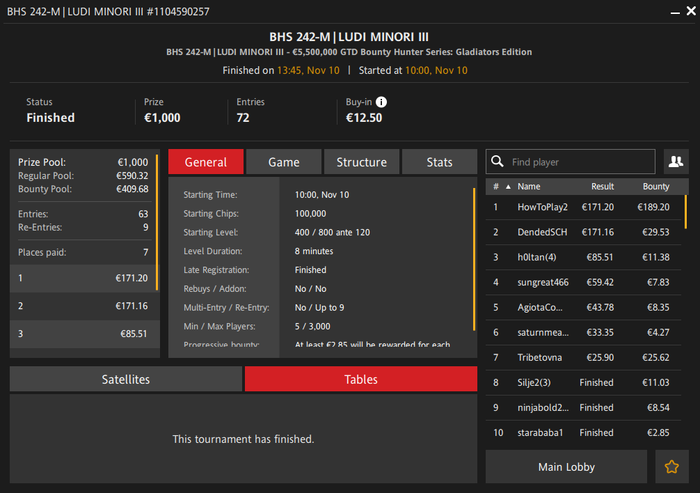Viewport: 700px width, 493px height.
Task: Click the Entries 72 value in header
Action: [x=243, y=117]
